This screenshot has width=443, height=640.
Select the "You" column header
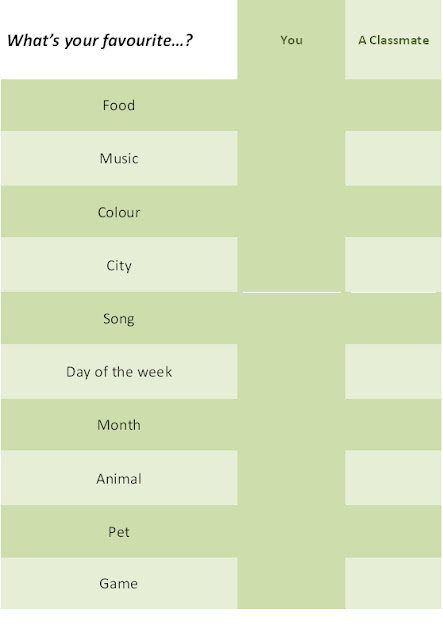click(x=292, y=40)
